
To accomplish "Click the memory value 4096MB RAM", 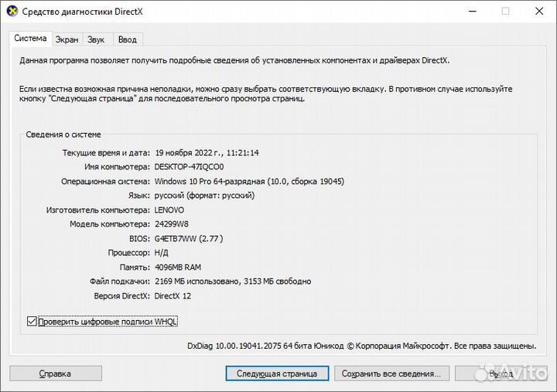I will [x=178, y=268].
